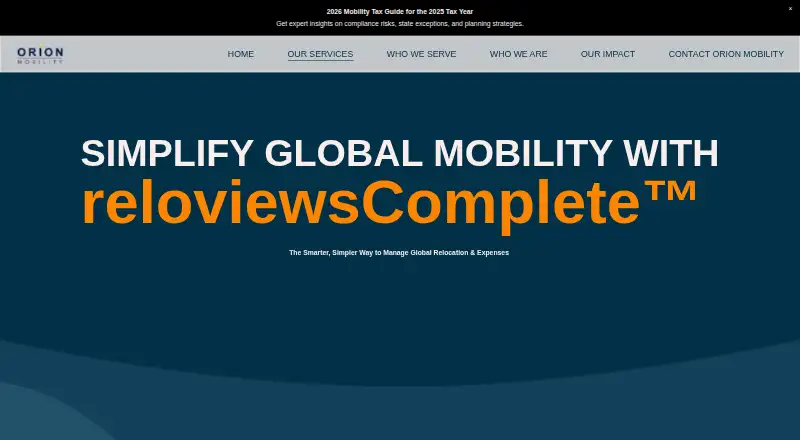
Task: Open the Who We Are menu
Action: point(518,54)
